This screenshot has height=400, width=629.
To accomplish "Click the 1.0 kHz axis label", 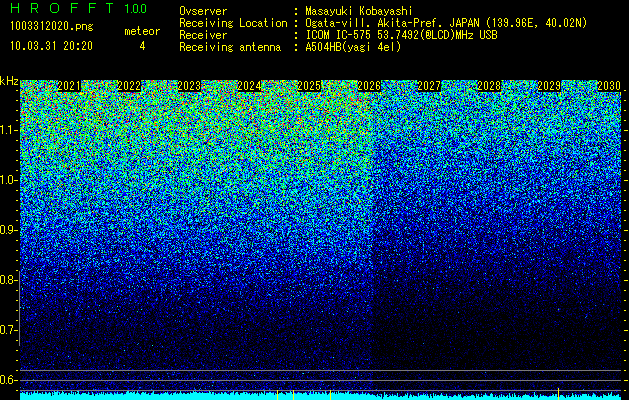I will (x=7, y=180).
